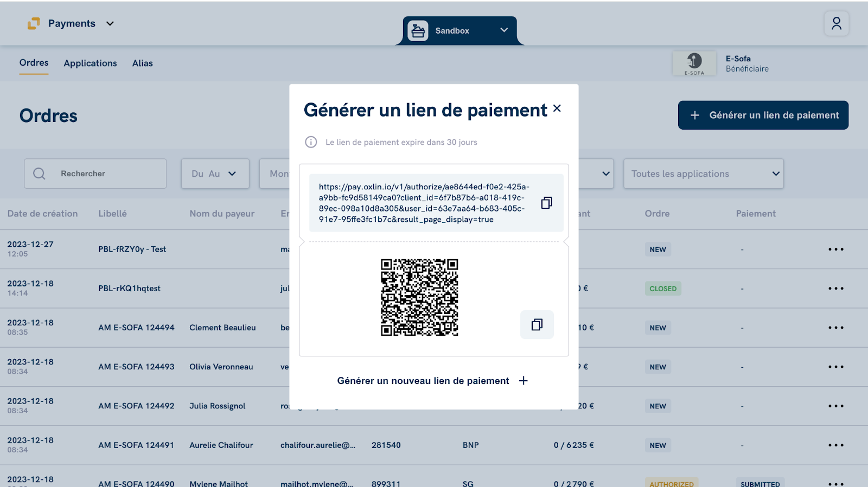
Task: Click the Payments logo icon
Action: point(34,23)
